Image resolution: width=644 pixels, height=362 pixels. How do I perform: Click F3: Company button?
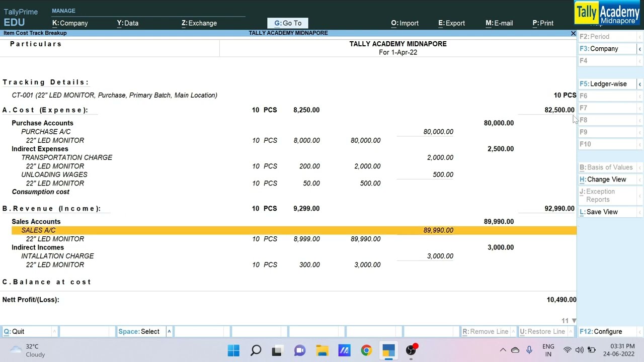click(607, 49)
